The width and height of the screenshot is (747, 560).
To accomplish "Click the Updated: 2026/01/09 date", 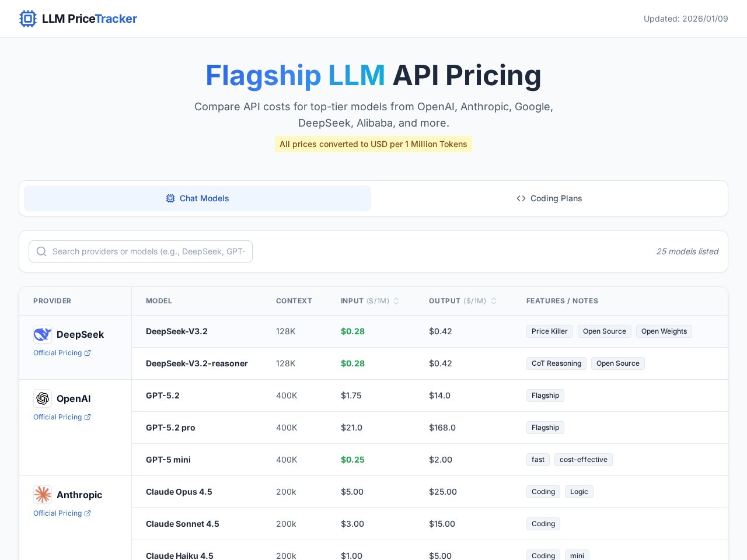I will (x=686, y=19).
